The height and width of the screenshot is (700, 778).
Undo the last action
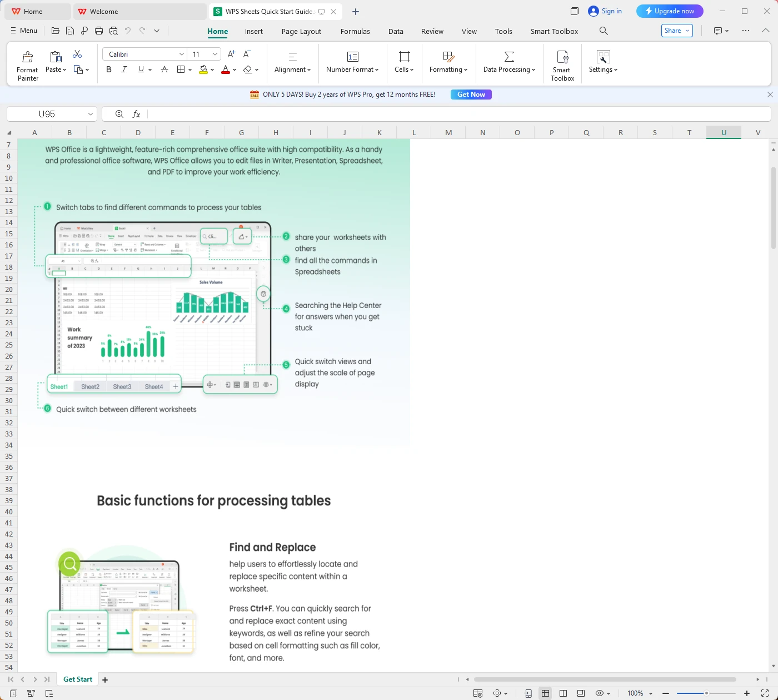coord(128,31)
